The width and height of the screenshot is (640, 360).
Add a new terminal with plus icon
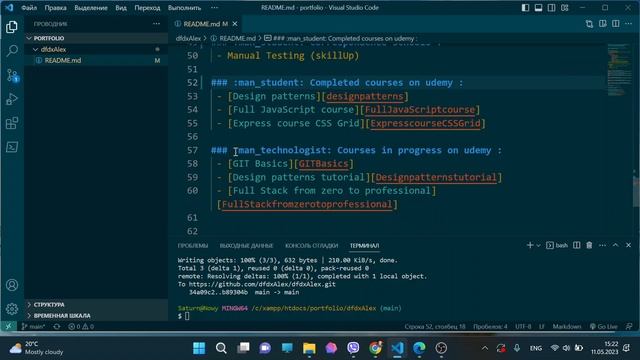[x=530, y=245]
